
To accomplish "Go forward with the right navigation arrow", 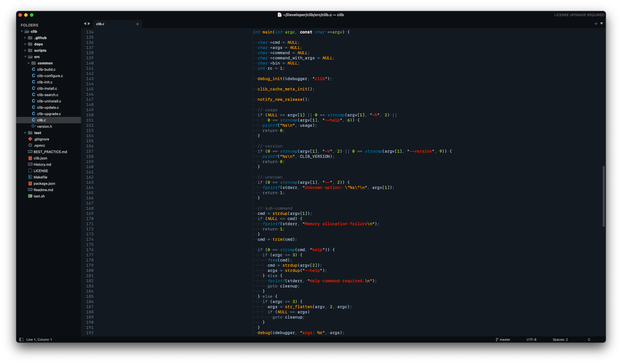I will click(x=89, y=24).
